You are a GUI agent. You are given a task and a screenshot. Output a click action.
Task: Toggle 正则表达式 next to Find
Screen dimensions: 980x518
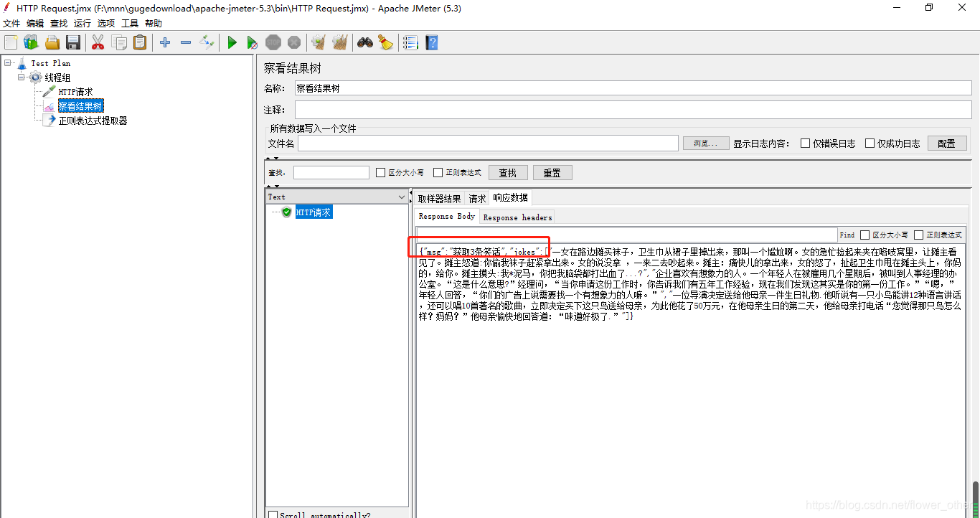pyautogui.click(x=918, y=235)
